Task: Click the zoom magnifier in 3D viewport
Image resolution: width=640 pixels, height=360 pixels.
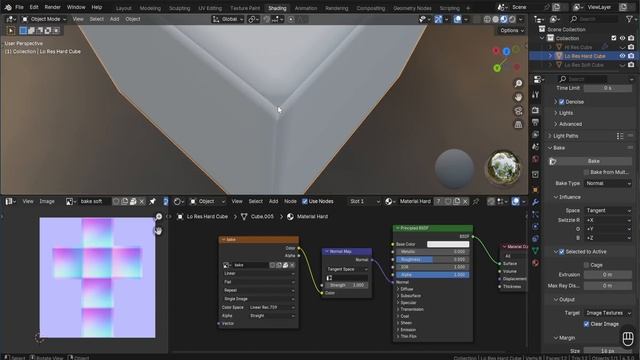Action: tap(518, 84)
